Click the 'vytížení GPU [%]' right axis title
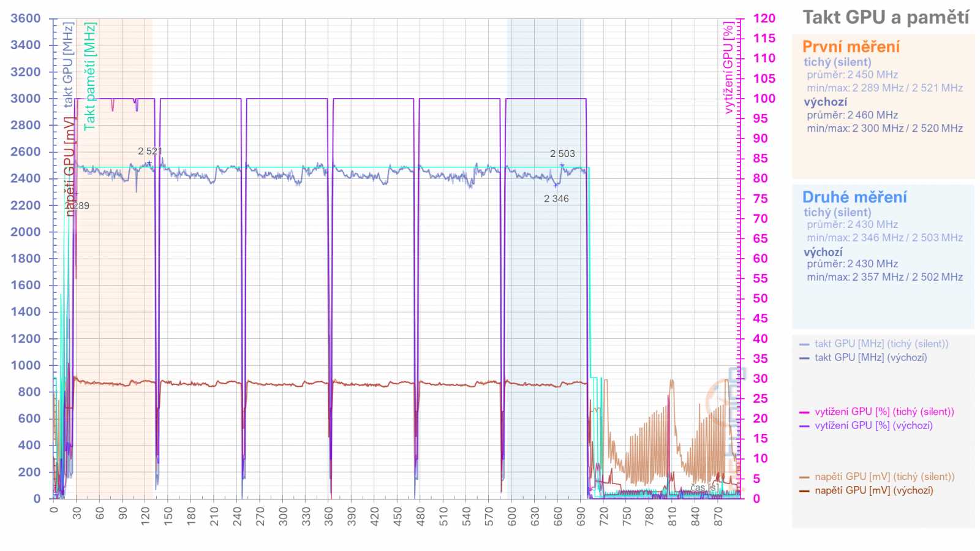 (728, 68)
